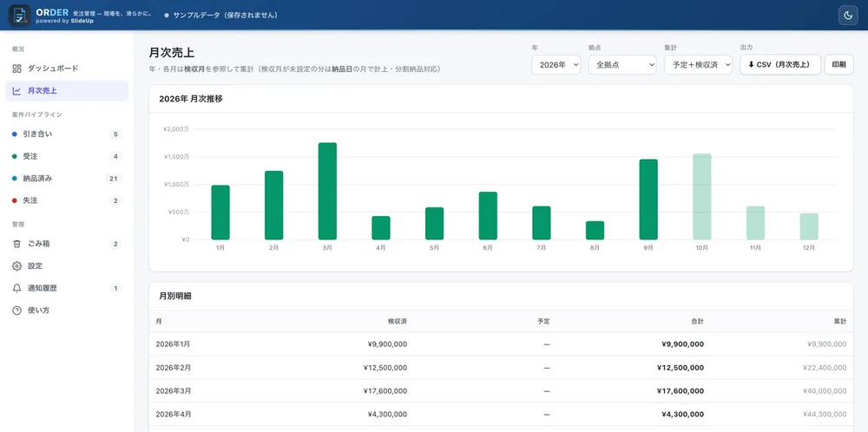Click the count badge 21 on 納品済み

click(x=114, y=179)
